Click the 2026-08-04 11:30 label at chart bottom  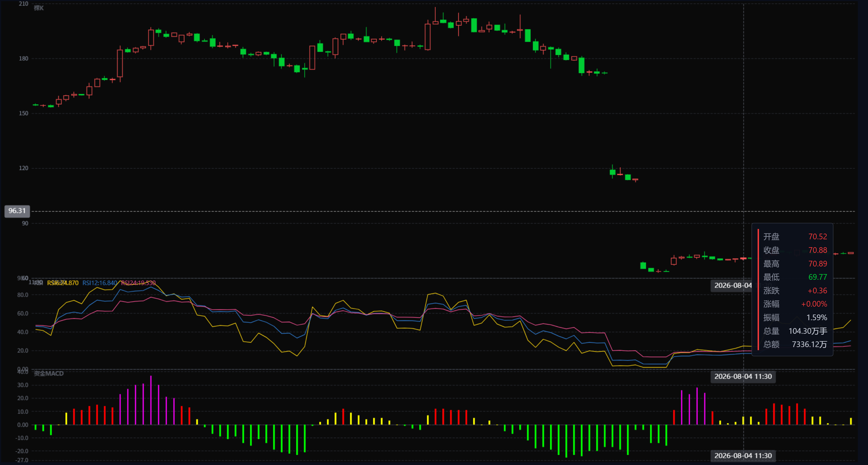click(x=743, y=456)
